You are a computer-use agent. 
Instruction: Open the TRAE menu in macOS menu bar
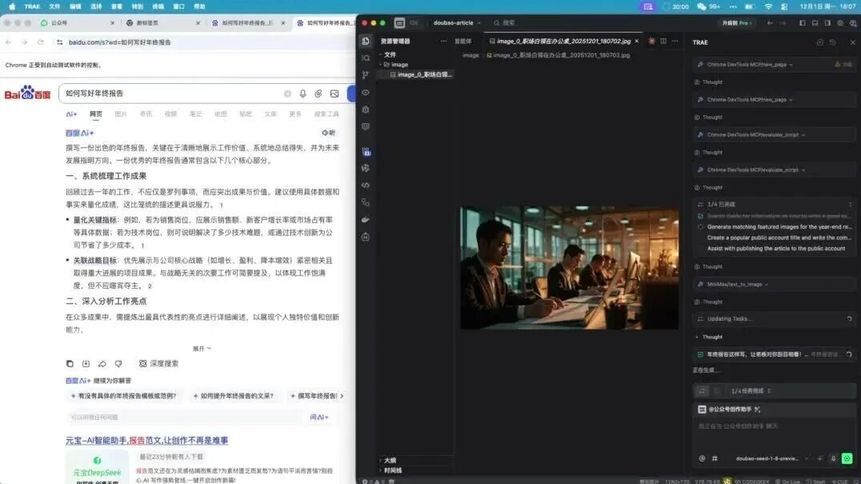(32, 7)
